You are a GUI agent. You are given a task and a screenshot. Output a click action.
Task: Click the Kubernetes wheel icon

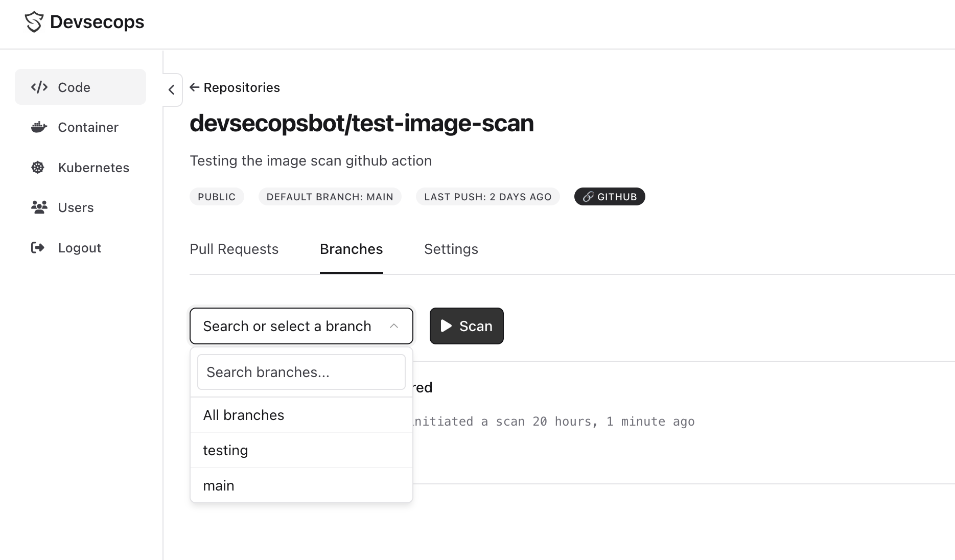tap(38, 168)
